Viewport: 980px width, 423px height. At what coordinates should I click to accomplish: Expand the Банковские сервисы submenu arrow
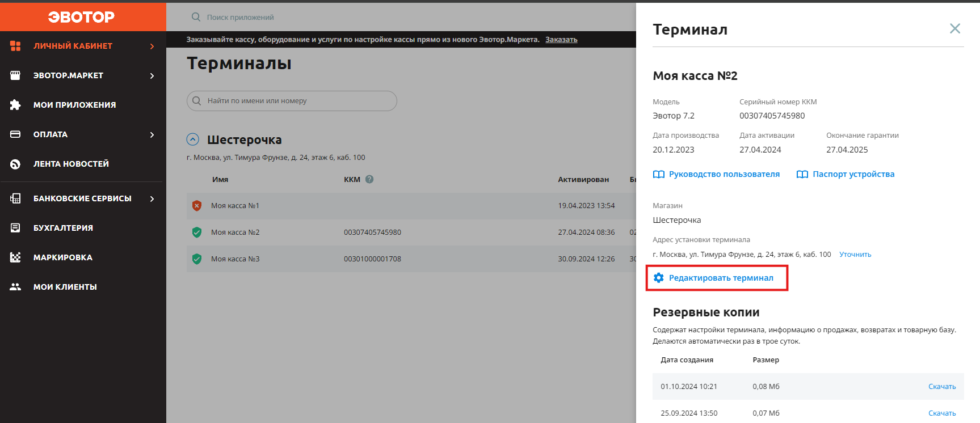(x=152, y=198)
